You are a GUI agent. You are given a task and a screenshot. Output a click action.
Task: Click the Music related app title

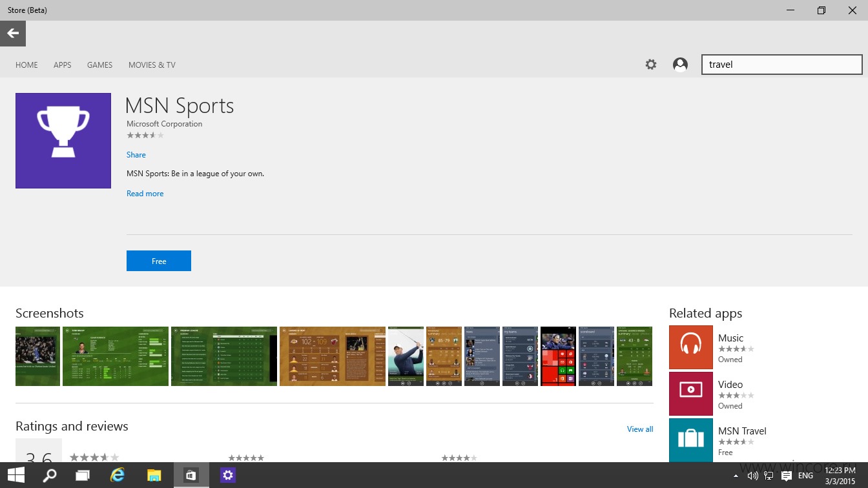pyautogui.click(x=730, y=338)
